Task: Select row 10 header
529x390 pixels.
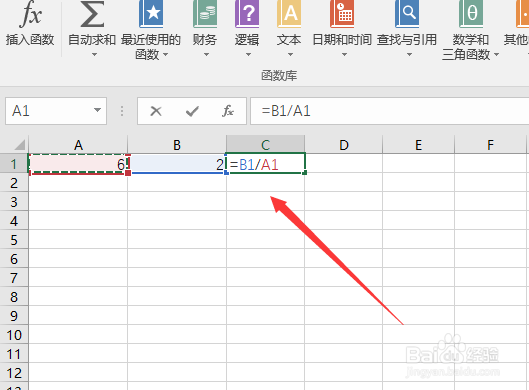Action: 14,335
